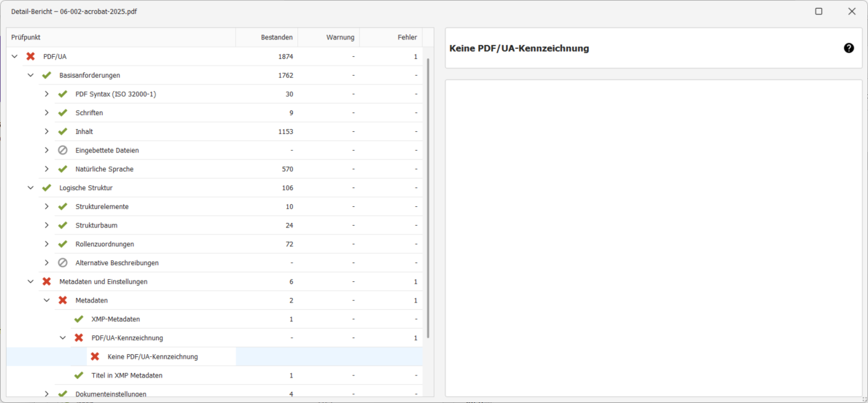Click the Prüfpunkt column header
The height and width of the screenshot is (403, 868).
point(121,37)
